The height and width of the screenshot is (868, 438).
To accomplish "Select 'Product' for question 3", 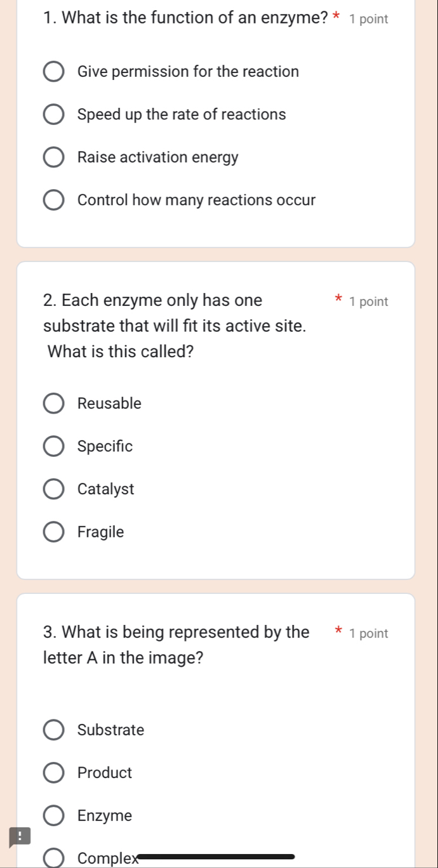I will pos(53,773).
